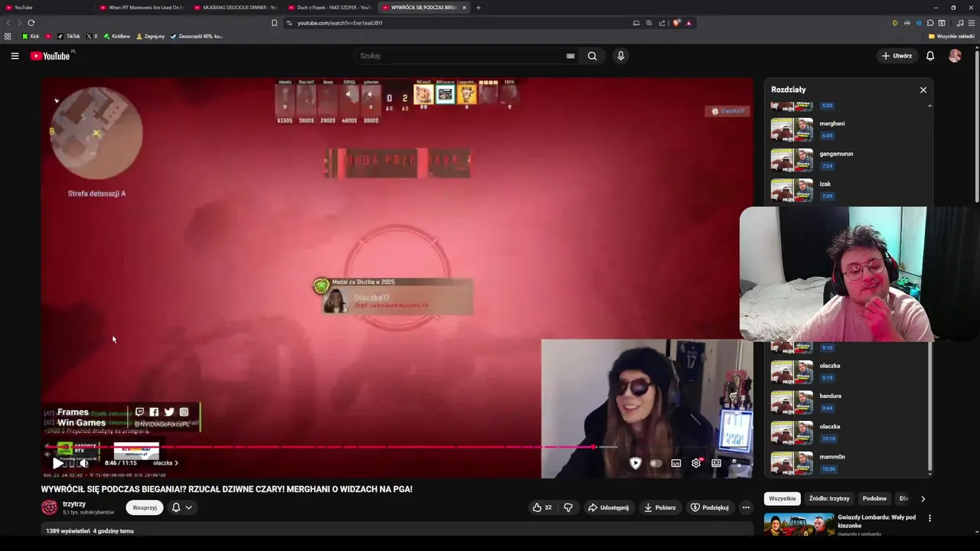
Task: Jump to the mamm0n chapter at 10:36
Action: click(850, 463)
